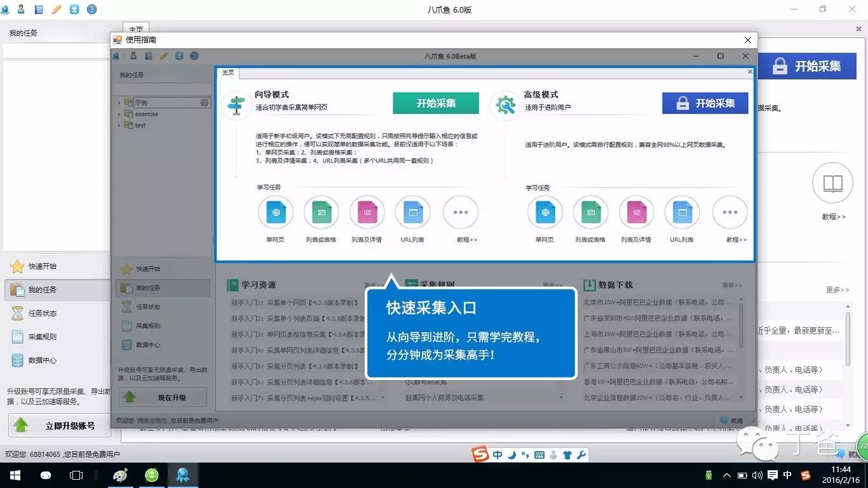Click the down arrow of the 学习资源 list

click(x=383, y=398)
